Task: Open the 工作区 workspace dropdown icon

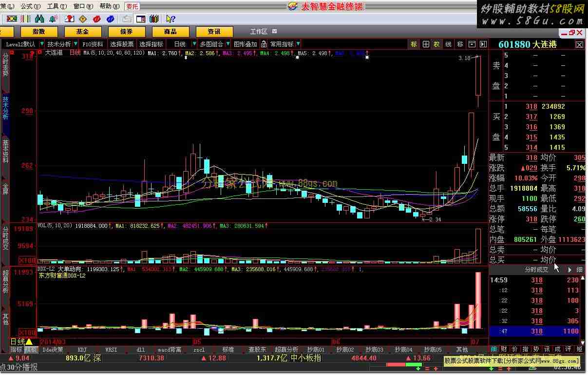Action: 275,31
